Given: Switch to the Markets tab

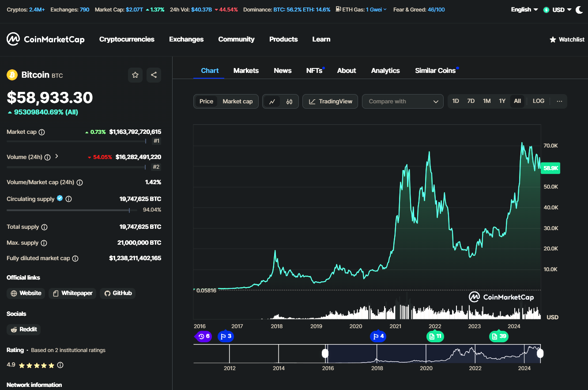Looking at the screenshot, I should (x=246, y=71).
